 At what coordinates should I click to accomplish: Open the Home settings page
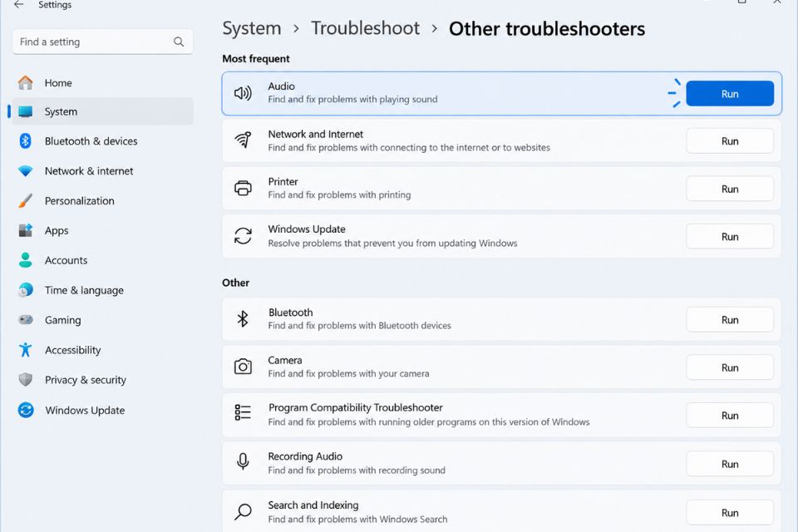point(102,82)
